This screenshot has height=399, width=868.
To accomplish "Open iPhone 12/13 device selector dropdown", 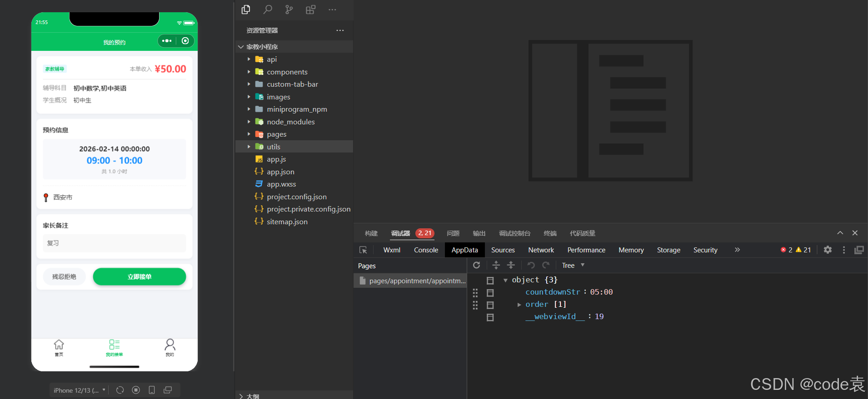I will 79,390.
